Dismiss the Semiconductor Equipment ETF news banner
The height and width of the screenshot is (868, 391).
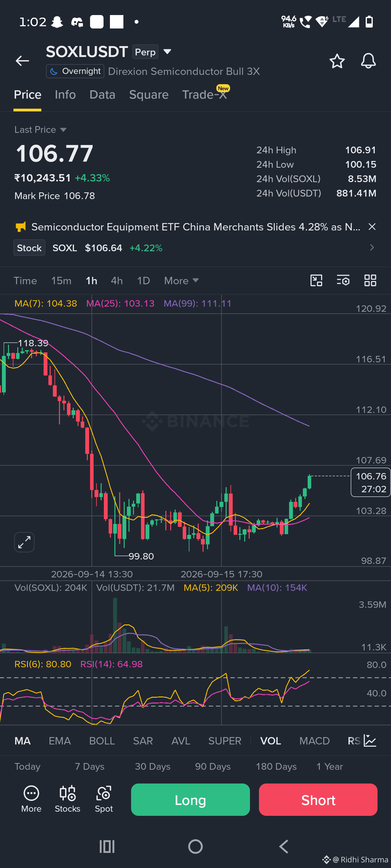point(372,227)
